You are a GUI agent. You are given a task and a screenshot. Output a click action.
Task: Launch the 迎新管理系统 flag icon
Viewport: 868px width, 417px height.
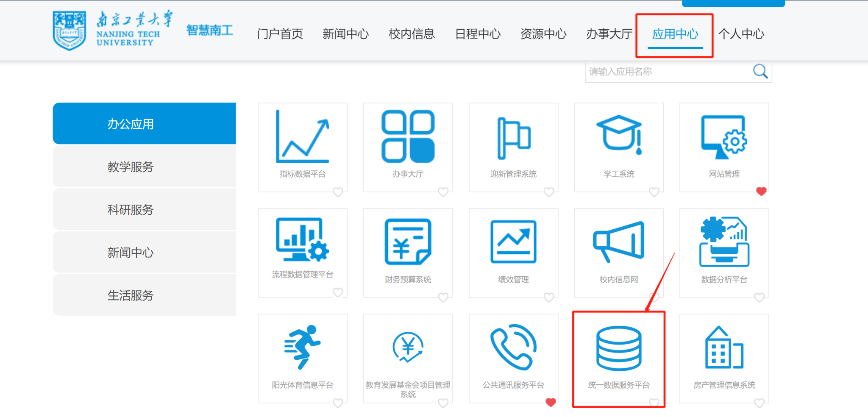513,138
